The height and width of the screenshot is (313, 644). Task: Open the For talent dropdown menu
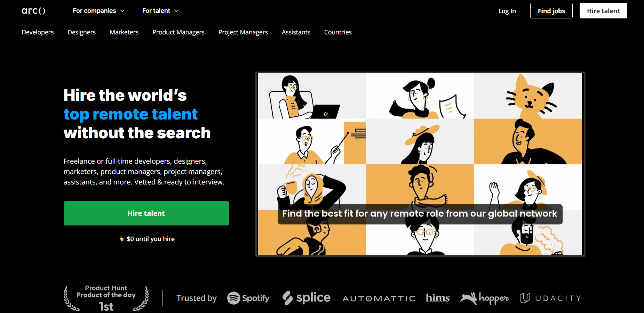coord(160,11)
